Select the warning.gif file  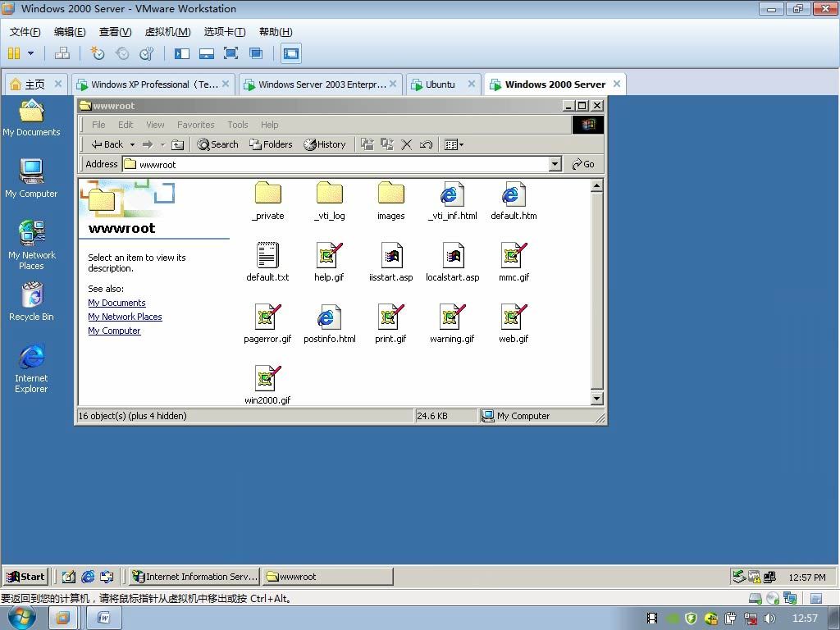[x=452, y=323]
